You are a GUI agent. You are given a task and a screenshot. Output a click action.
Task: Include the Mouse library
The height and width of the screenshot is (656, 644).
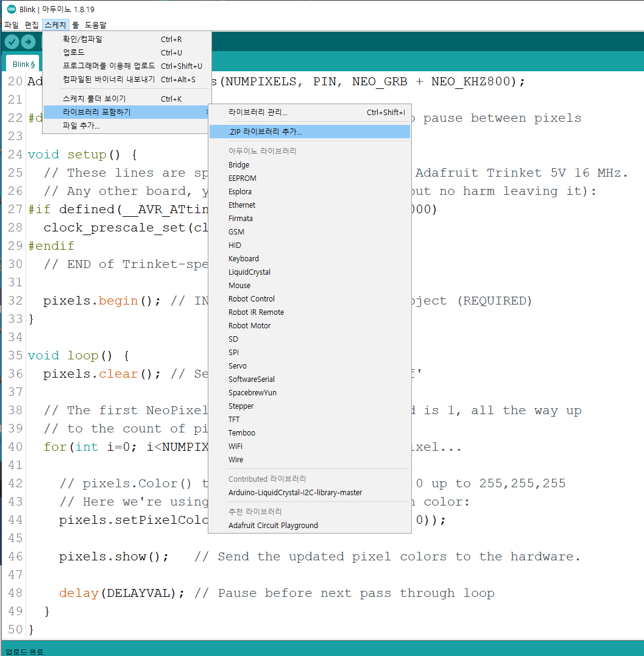(310, 285)
